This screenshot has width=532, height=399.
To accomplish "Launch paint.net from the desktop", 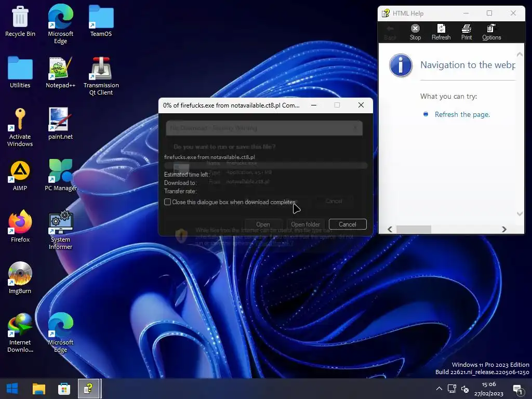I will pos(60,124).
